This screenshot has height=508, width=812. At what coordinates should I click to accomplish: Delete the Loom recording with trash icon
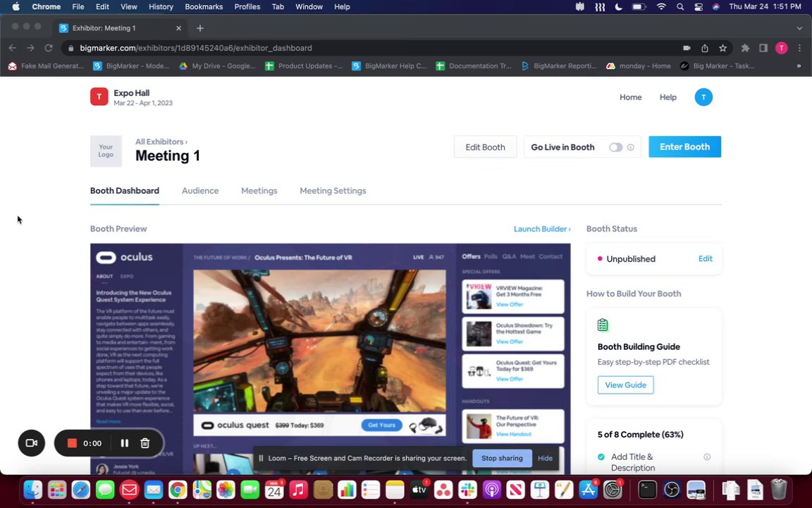coord(145,443)
